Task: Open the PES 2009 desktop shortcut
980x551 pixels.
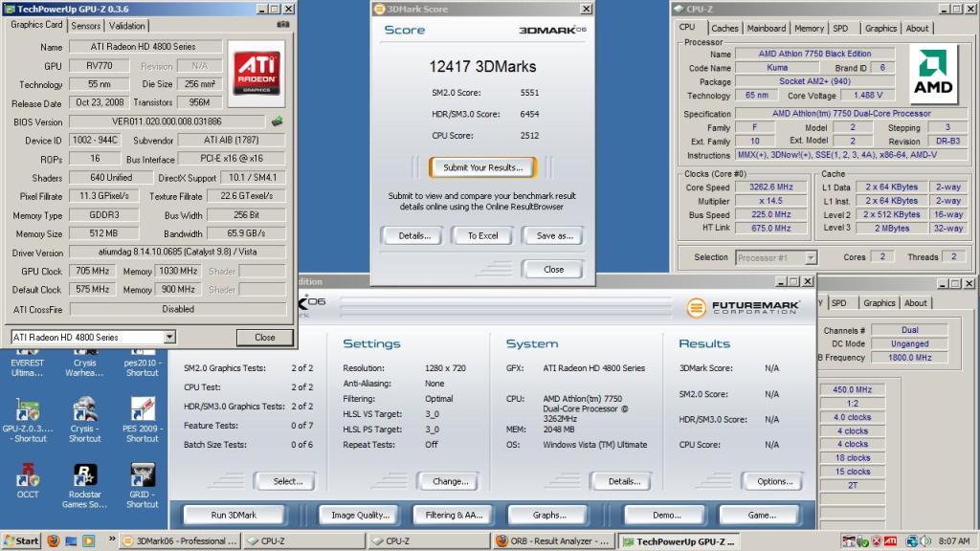Action: pos(142,420)
